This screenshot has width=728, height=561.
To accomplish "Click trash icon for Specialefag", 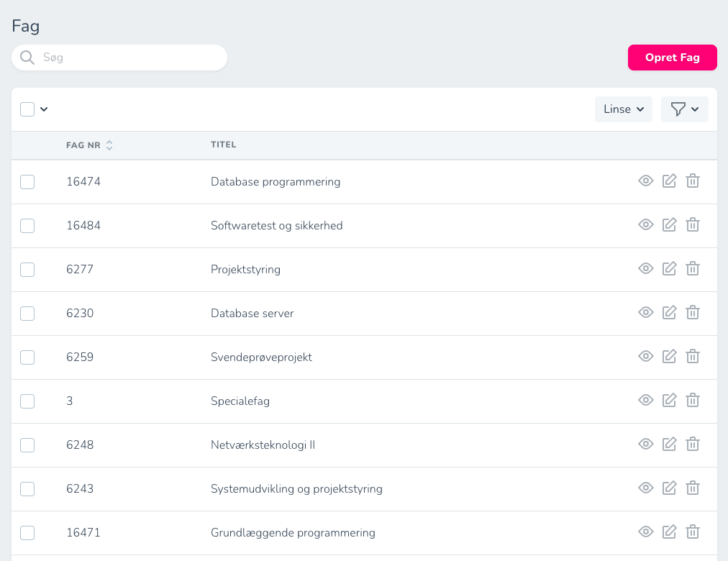I will point(693,401).
